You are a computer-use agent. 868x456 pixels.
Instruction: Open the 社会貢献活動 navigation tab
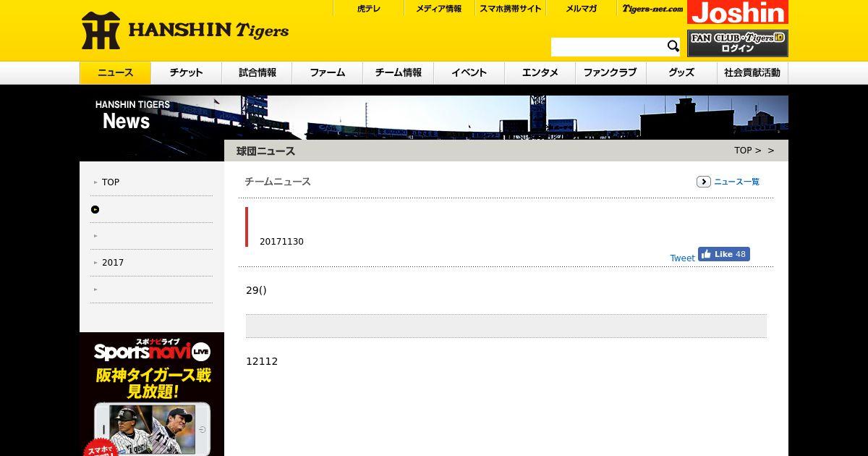pyautogui.click(x=752, y=73)
